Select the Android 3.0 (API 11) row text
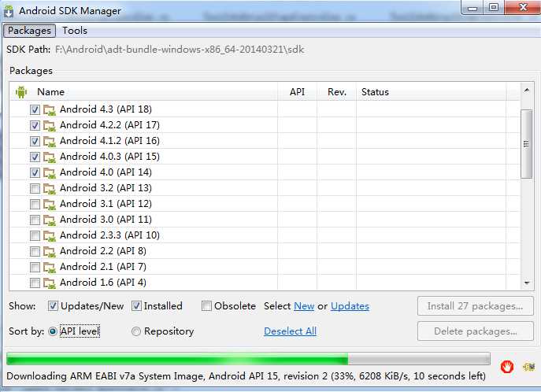Screen dimensions: 541x392 106,220
